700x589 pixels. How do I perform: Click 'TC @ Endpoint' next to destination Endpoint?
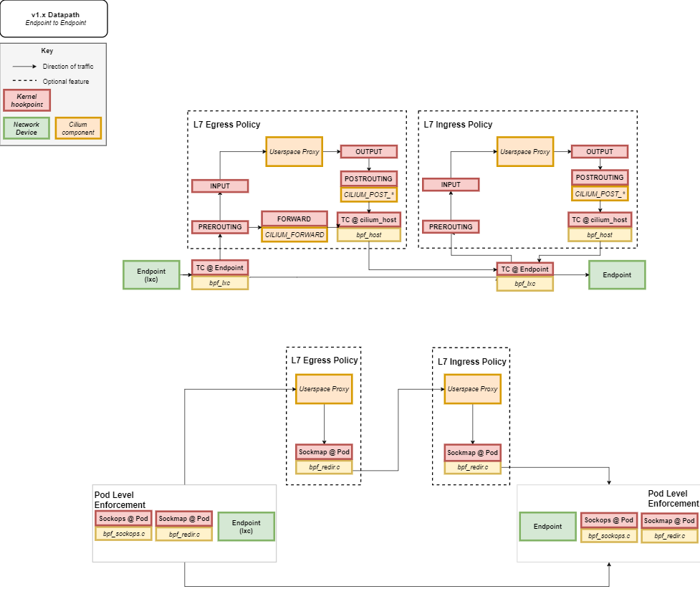coord(525,269)
